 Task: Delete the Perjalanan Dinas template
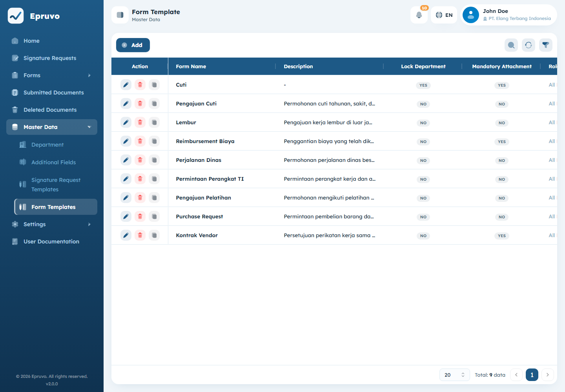coord(140,160)
